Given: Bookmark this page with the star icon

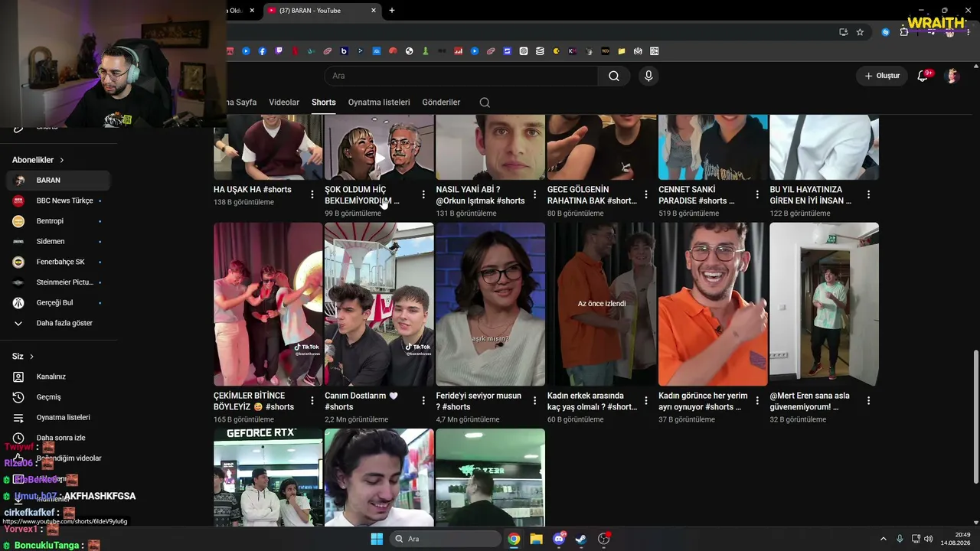Looking at the screenshot, I should (860, 32).
